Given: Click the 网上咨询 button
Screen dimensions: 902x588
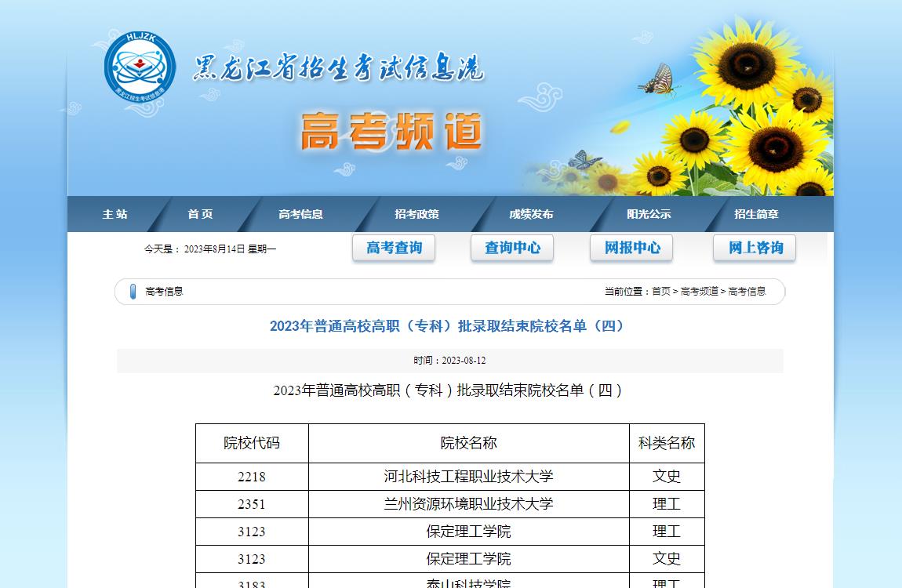Looking at the screenshot, I should 755,248.
